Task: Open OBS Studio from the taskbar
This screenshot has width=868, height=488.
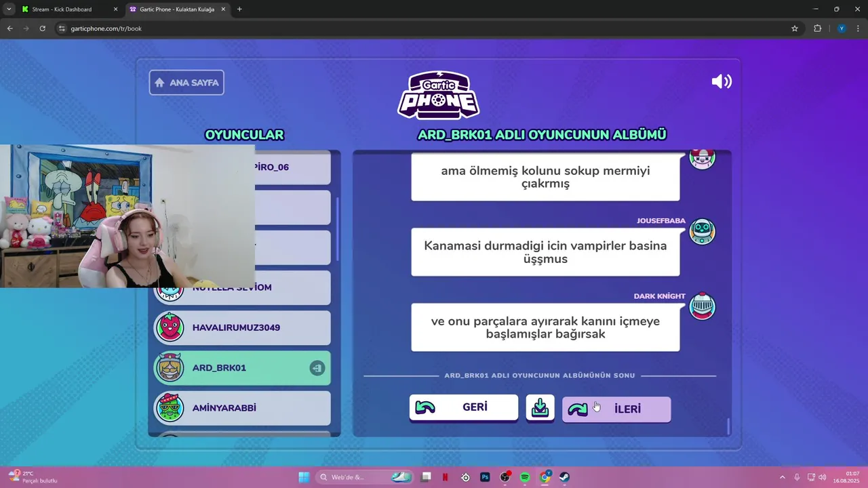Action: [505, 477]
